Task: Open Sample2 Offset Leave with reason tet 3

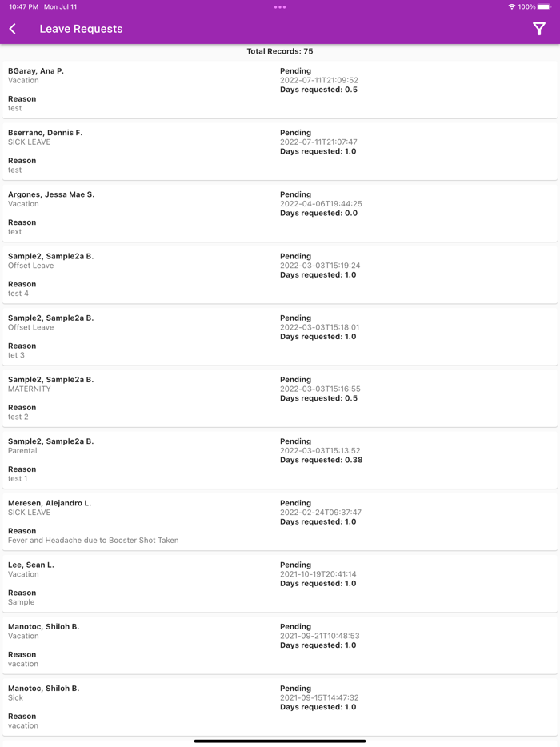Action: click(x=280, y=336)
